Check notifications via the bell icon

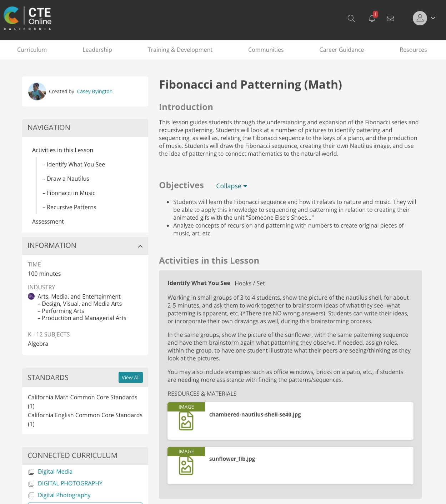point(371,19)
